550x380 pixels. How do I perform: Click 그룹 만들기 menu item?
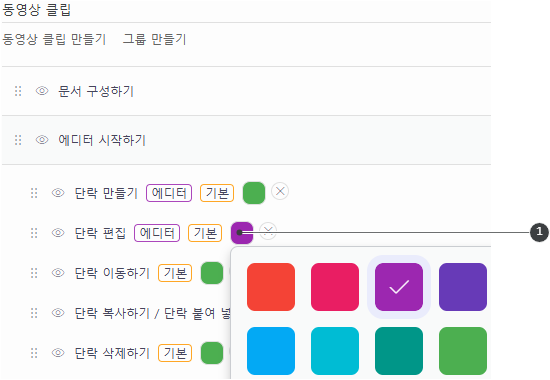(154, 39)
